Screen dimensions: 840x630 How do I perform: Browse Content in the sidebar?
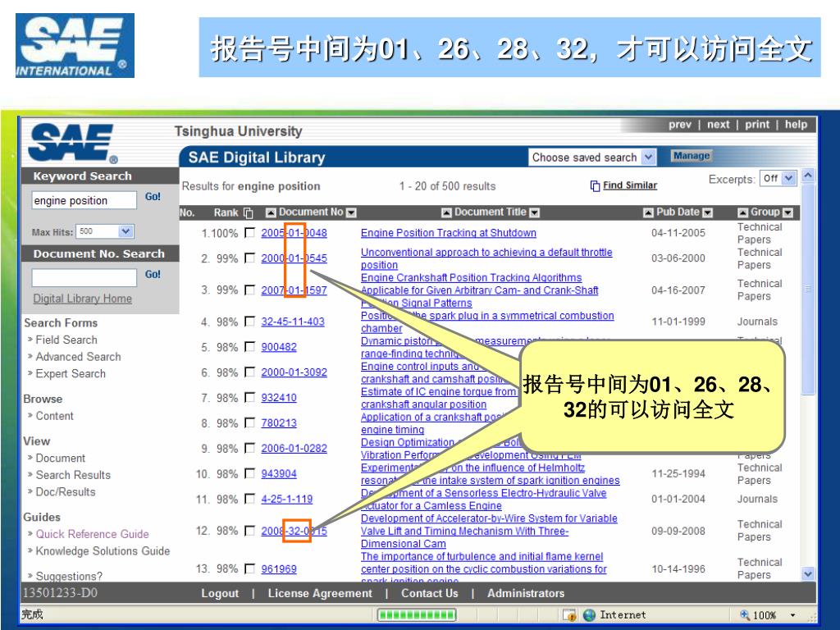[x=55, y=416]
